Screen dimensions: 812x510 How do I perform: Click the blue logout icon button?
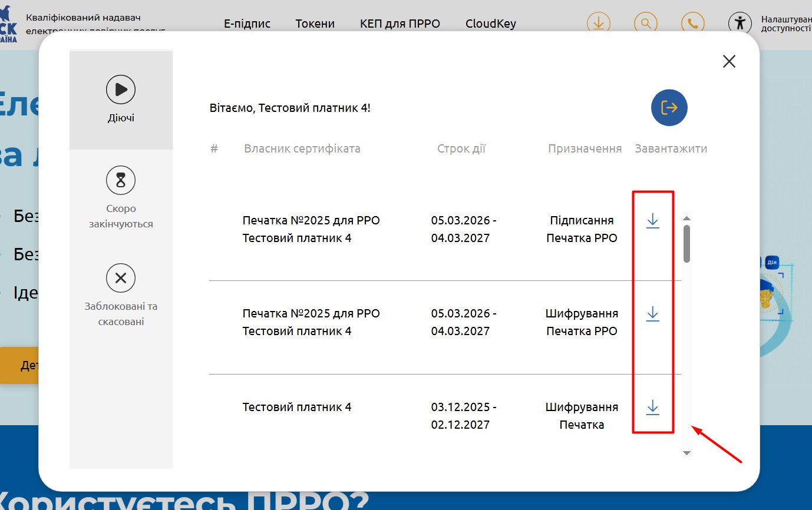click(x=669, y=108)
